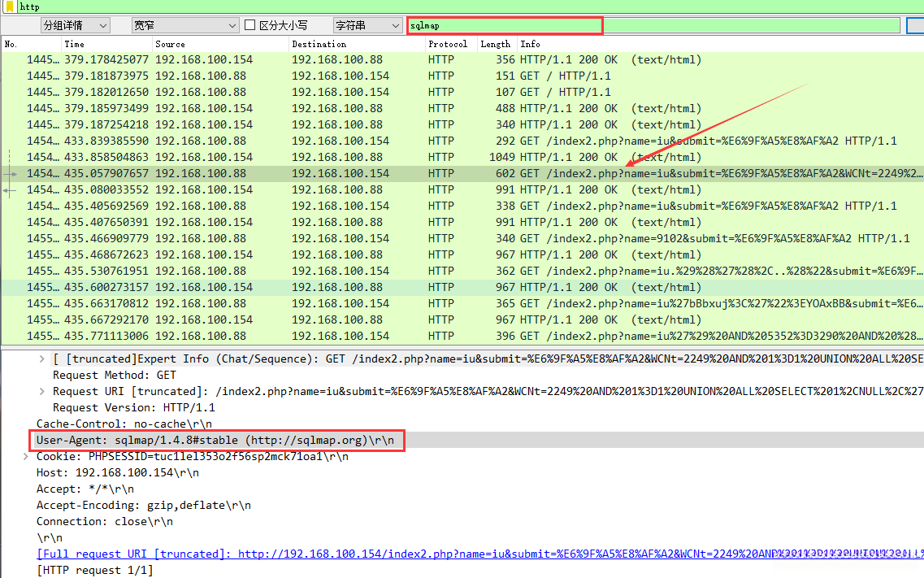This screenshot has height=578, width=924.
Task: Select the packet at time 435.530761951
Action: pyautogui.click(x=462, y=271)
